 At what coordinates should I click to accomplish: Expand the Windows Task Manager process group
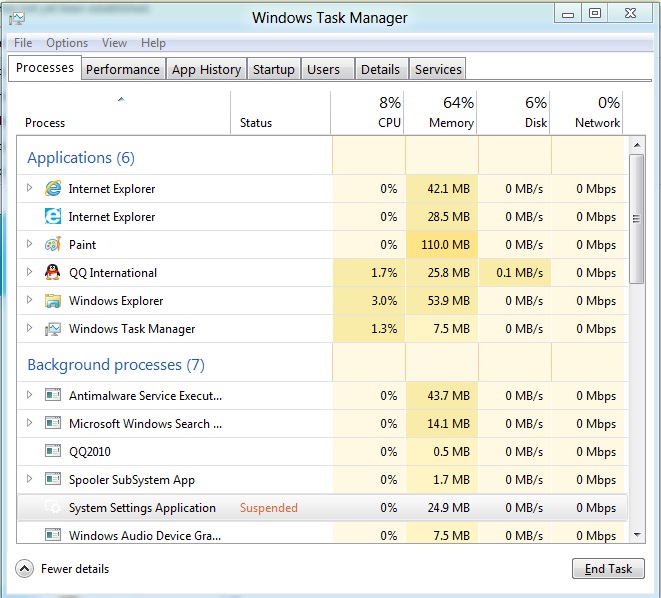29,327
